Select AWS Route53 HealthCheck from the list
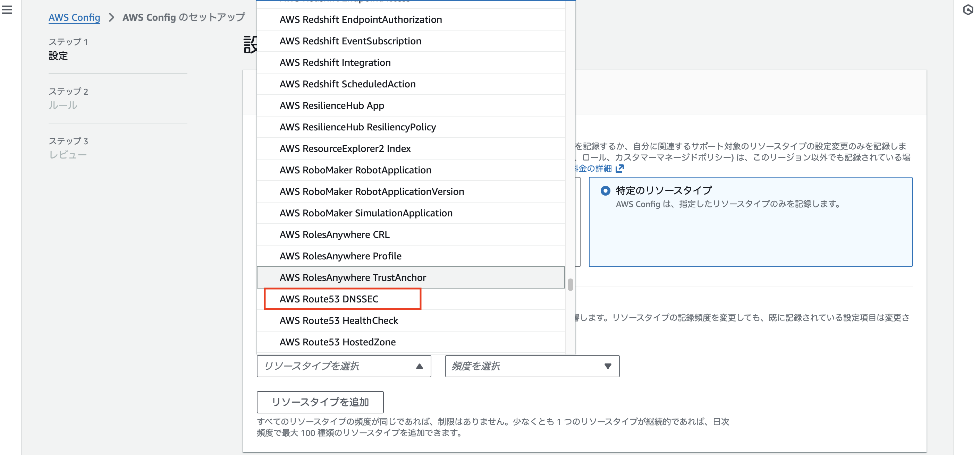The height and width of the screenshot is (455, 980). click(x=339, y=320)
